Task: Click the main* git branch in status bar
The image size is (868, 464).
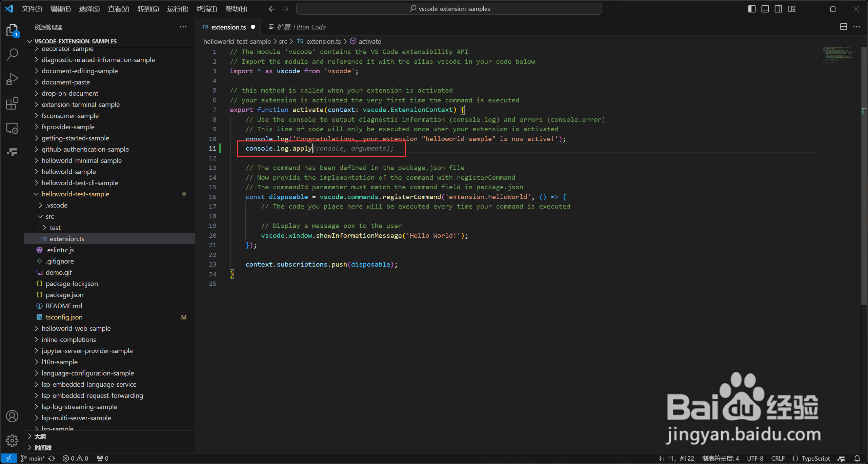Action: (x=33, y=458)
